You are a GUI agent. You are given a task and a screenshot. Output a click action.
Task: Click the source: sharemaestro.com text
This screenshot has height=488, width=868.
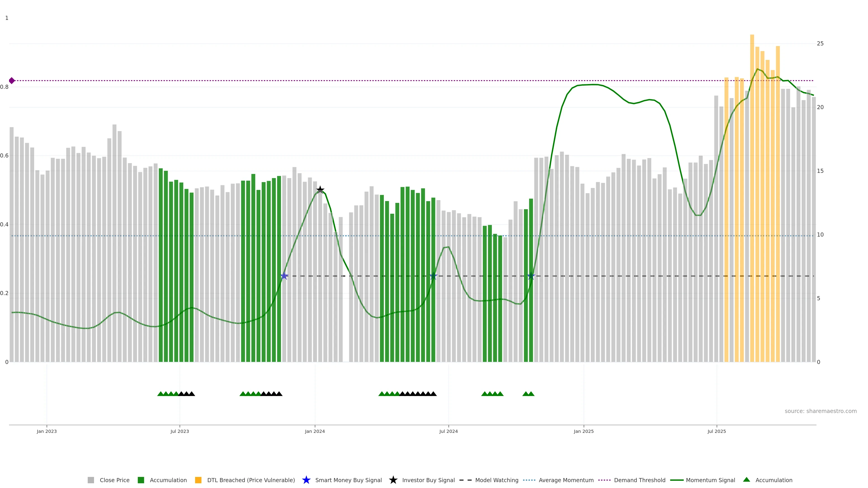(x=821, y=411)
